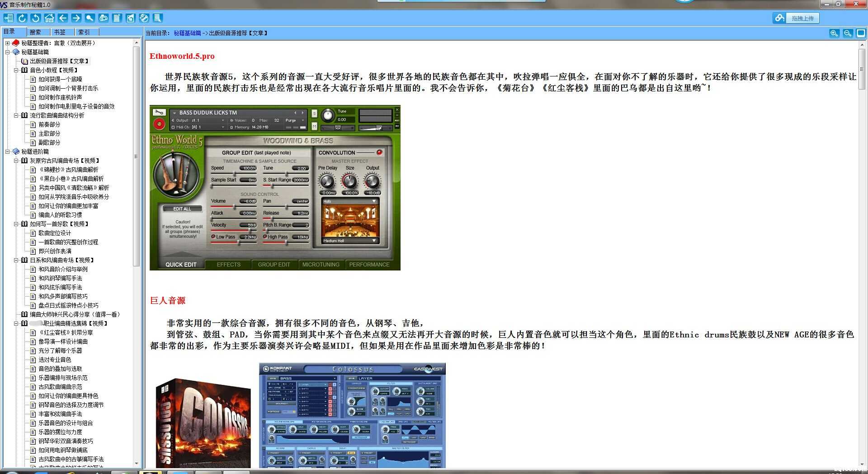Image resolution: width=868 pixels, height=474 pixels.
Task: Follow the 秘籍基础篇 breadcrumb link
Action: [x=187, y=33]
